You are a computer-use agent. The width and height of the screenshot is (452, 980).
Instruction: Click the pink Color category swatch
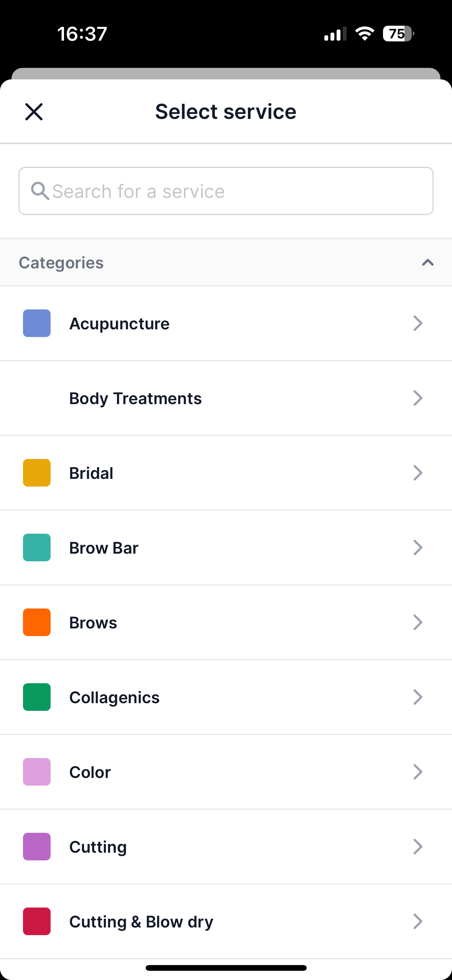click(x=37, y=772)
